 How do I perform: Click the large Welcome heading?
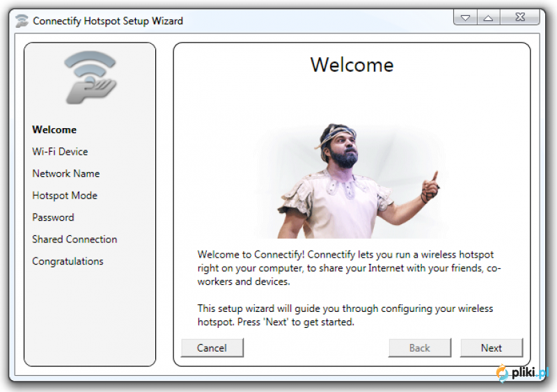352,65
